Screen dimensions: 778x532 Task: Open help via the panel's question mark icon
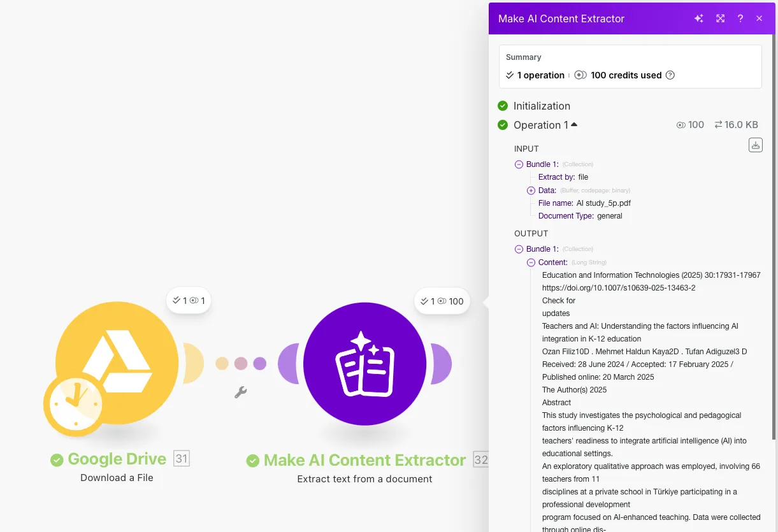point(740,18)
